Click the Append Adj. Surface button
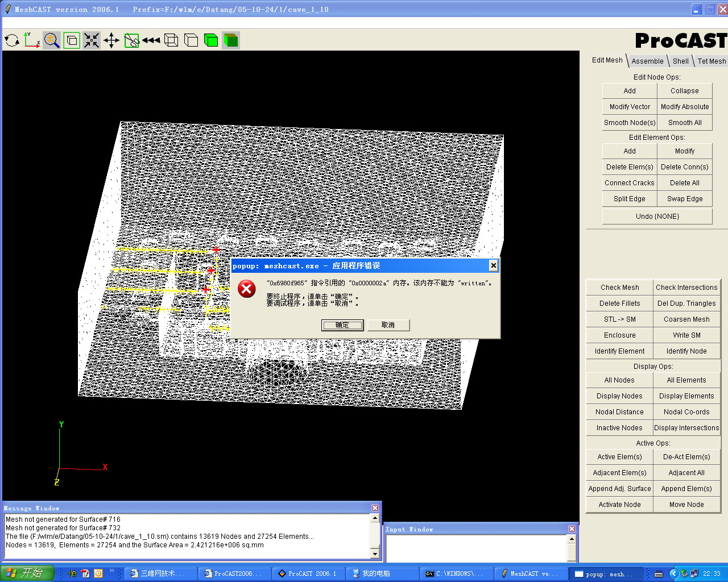The image size is (728, 582). click(x=619, y=489)
